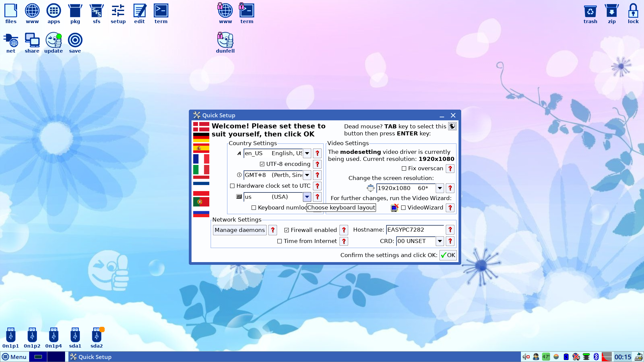Expand the 1920x1080 resolution dropdown

tap(440, 188)
